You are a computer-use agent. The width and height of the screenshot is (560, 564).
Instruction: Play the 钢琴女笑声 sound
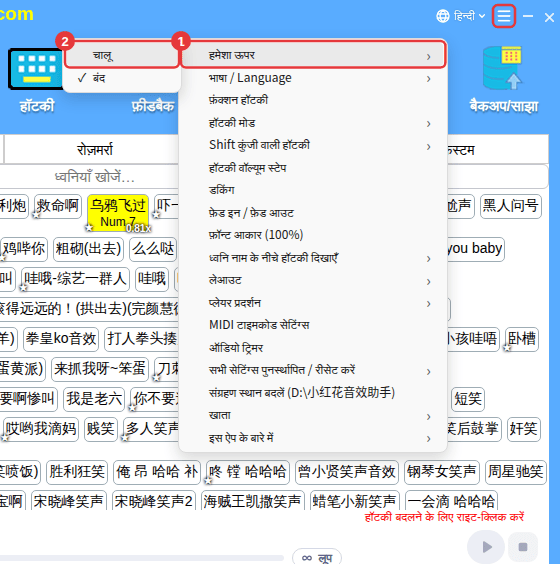click(x=442, y=472)
